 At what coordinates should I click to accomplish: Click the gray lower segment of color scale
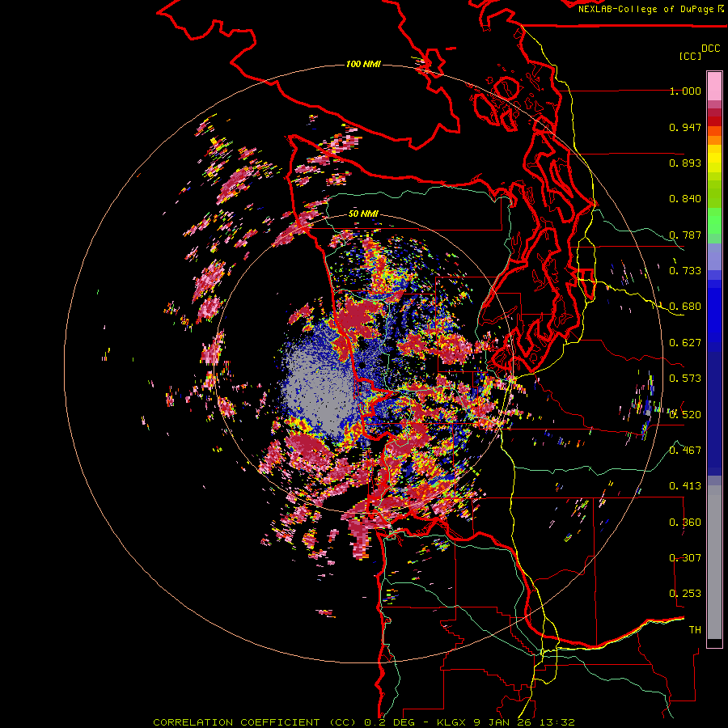(714, 562)
